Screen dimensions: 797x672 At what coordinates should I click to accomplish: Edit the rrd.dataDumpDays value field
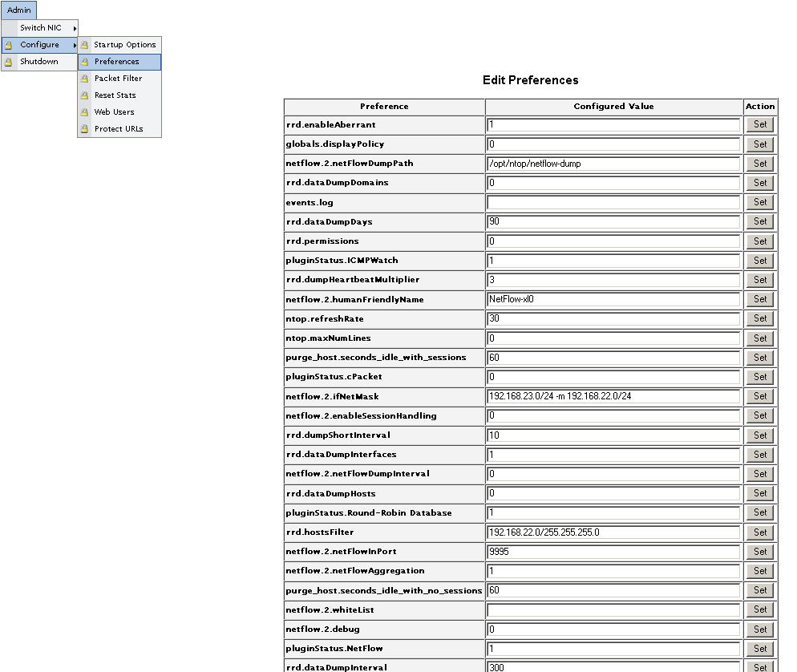(613, 221)
